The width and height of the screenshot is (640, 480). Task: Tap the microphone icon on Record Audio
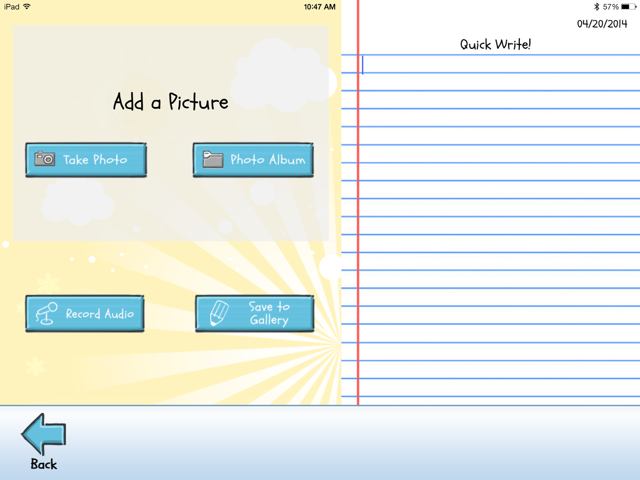point(45,314)
